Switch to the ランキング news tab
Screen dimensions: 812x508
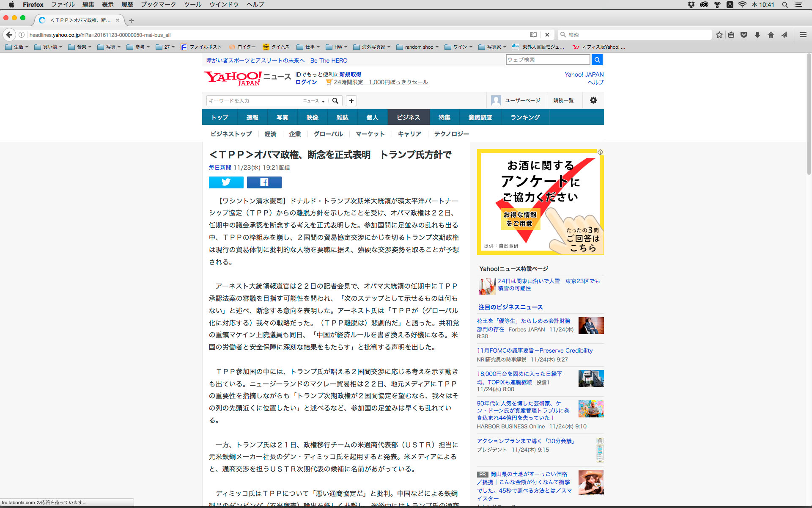(x=525, y=117)
